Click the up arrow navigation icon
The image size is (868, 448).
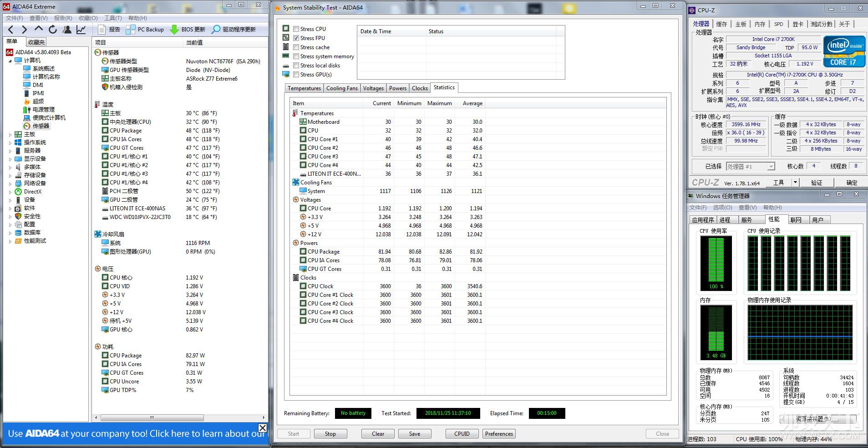click(x=39, y=29)
